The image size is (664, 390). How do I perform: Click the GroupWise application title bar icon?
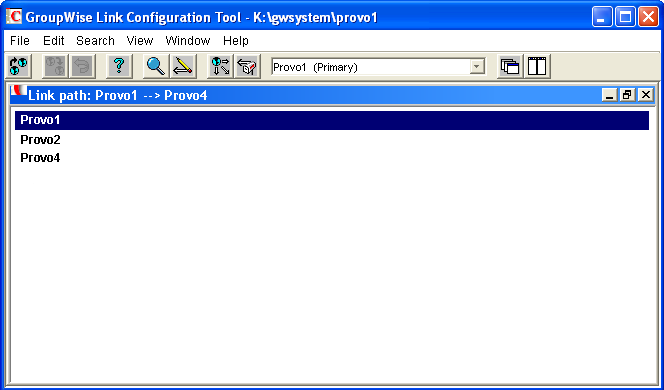click(14, 17)
